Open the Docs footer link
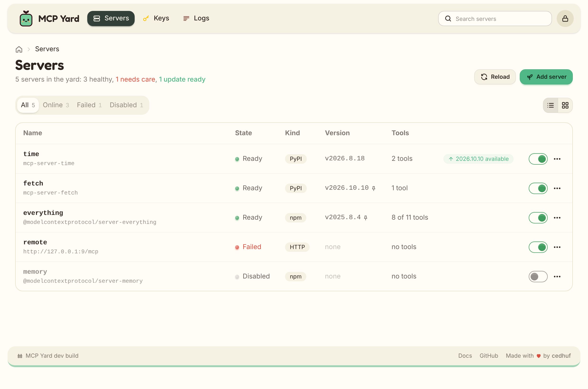The width and height of the screenshot is (588, 389). pos(465,356)
